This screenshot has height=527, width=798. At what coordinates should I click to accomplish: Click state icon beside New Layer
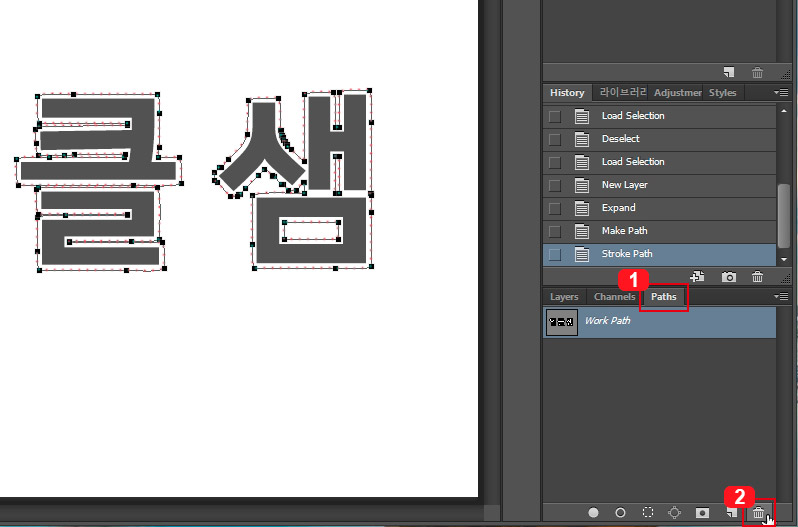click(582, 185)
